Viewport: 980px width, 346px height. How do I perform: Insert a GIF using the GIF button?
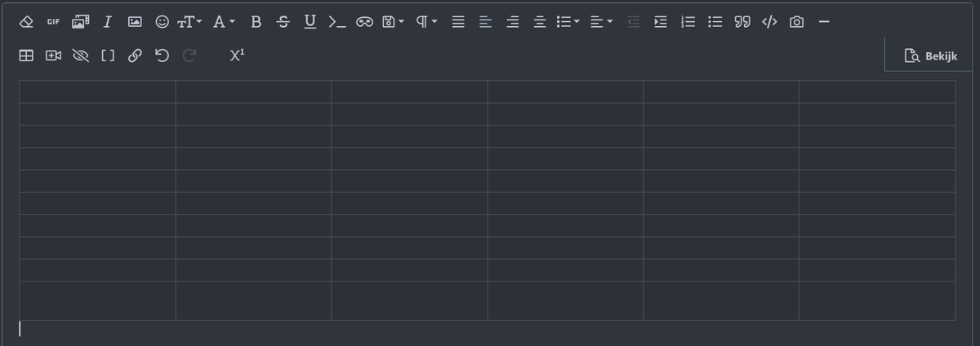[x=53, y=22]
